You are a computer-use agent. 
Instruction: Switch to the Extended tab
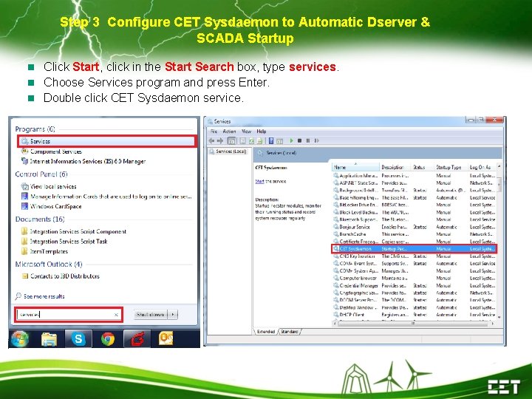[266, 332]
